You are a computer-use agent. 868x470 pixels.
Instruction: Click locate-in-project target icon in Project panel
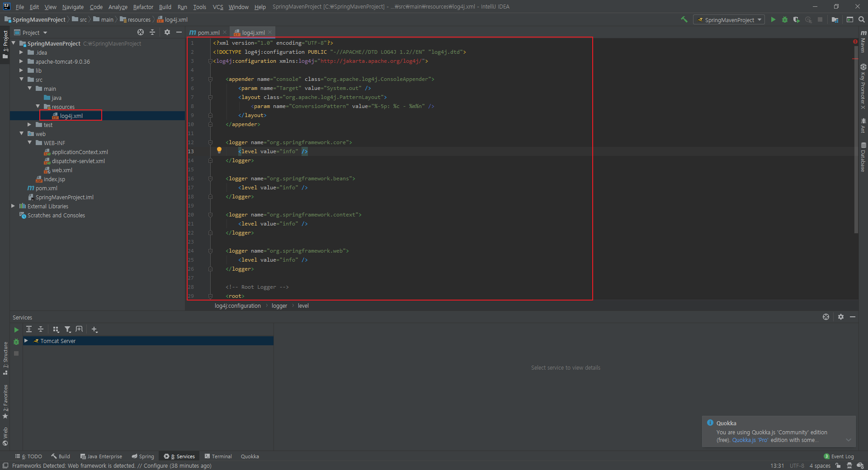pos(141,32)
